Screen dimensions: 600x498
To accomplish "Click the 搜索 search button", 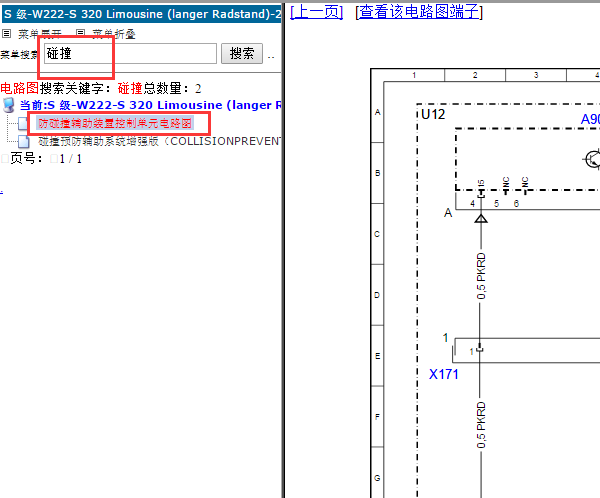I will tap(241, 54).
